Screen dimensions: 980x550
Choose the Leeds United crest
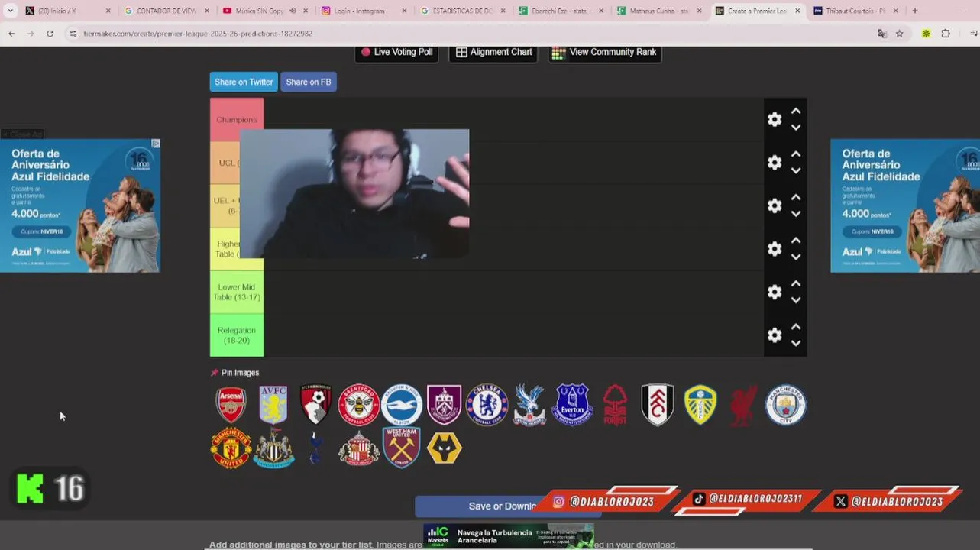click(700, 405)
